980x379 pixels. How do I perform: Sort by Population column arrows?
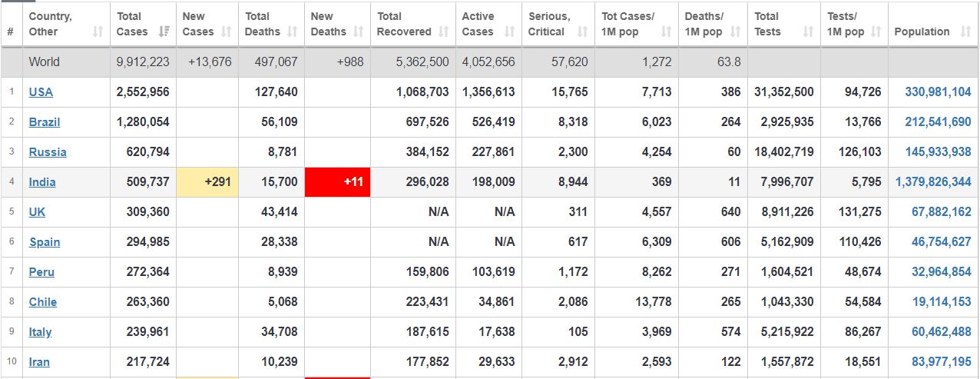click(965, 32)
